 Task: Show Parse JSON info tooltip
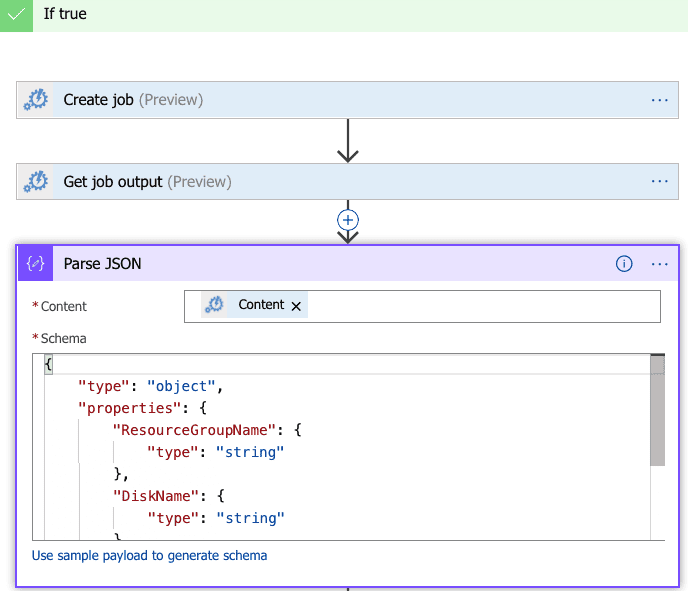click(624, 264)
